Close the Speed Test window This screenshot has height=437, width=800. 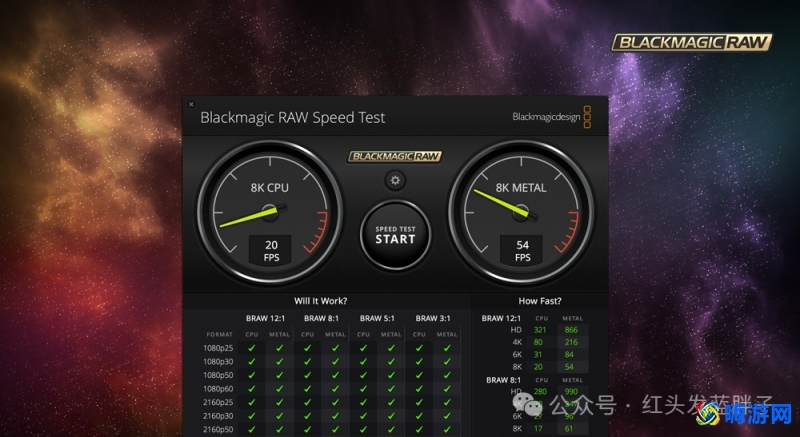pyautogui.click(x=191, y=104)
